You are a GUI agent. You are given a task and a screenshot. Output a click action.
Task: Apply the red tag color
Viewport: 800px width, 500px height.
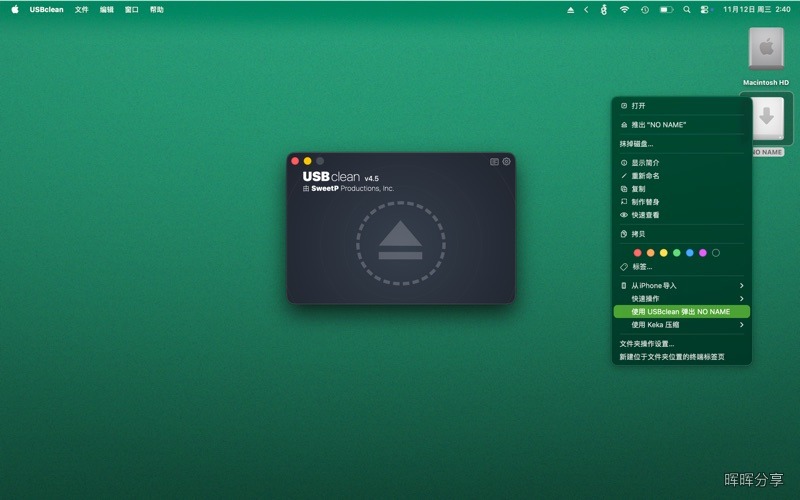[x=637, y=253]
